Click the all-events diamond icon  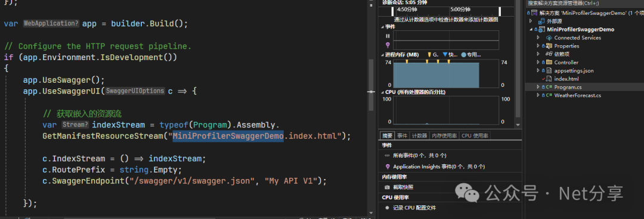click(x=387, y=156)
